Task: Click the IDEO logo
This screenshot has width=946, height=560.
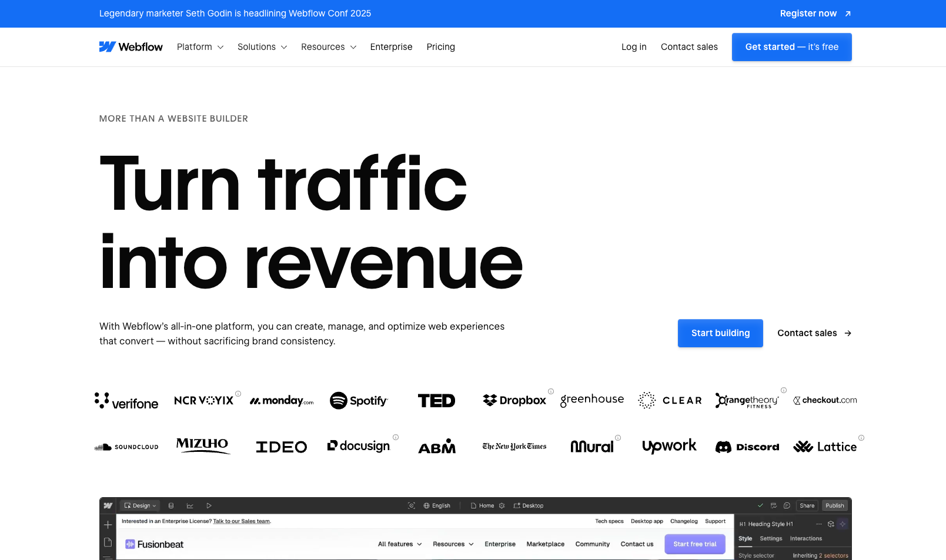Action: (x=282, y=447)
